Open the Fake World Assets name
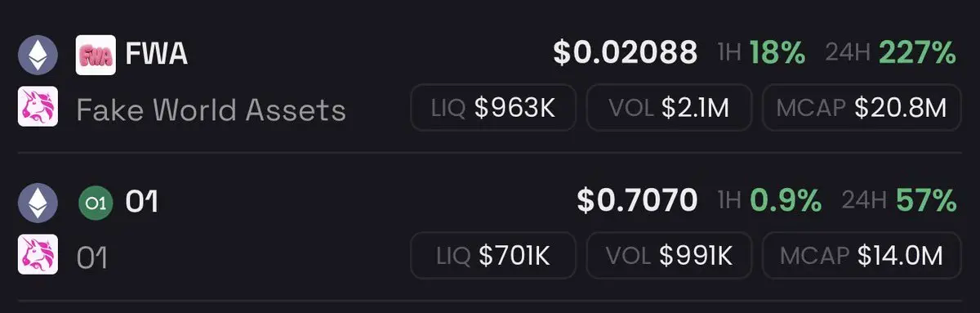The width and height of the screenshot is (980, 313). click(211, 109)
